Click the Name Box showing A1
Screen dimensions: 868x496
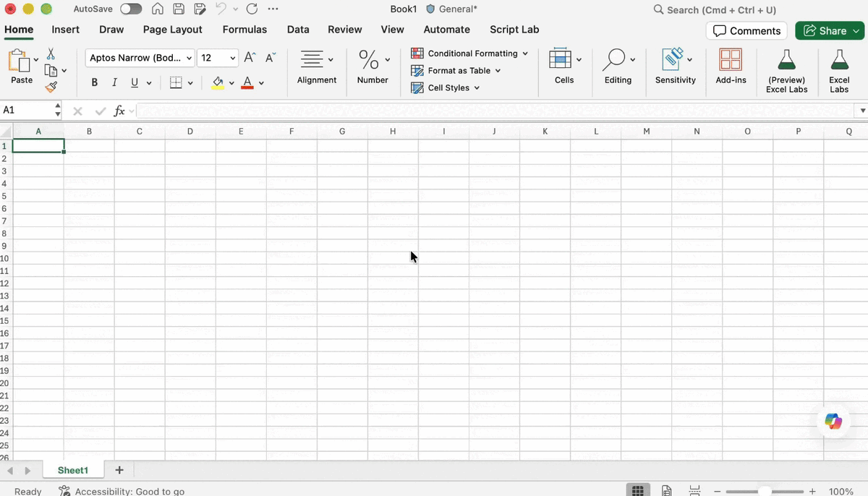pyautogui.click(x=27, y=110)
